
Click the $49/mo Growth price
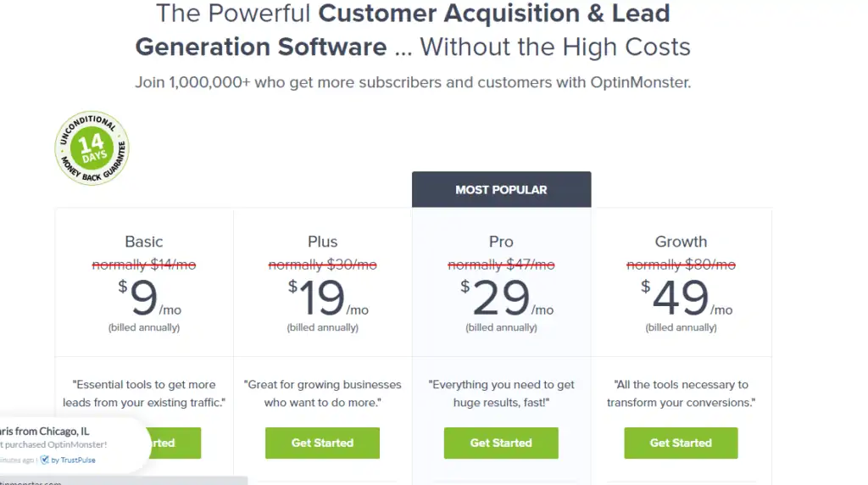[687, 298]
